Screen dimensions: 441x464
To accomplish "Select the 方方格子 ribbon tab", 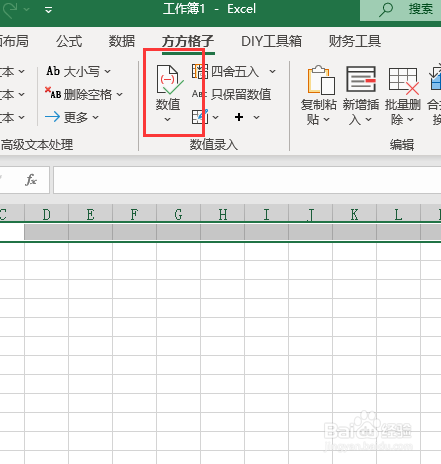I will click(x=188, y=42).
